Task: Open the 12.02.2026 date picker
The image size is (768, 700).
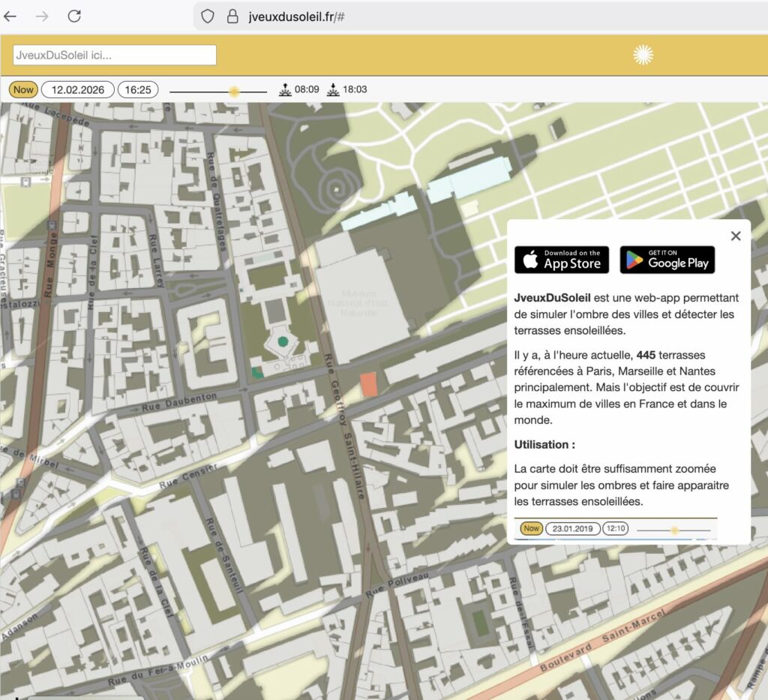Action: tap(77, 90)
